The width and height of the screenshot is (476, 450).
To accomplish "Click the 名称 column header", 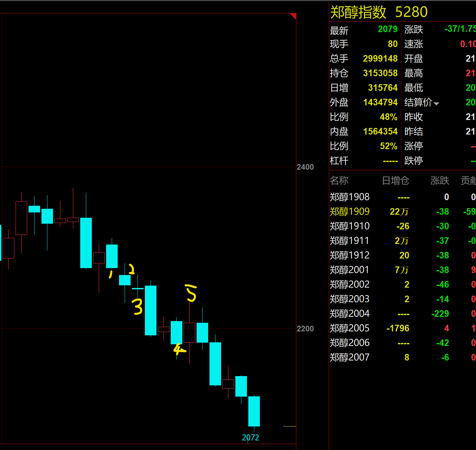I will (339, 181).
